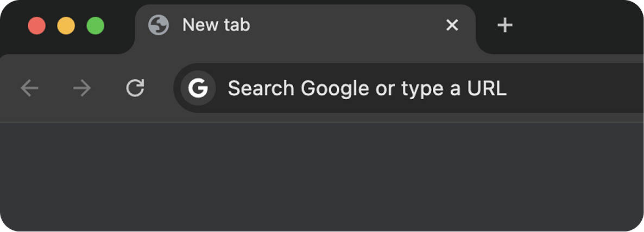The width and height of the screenshot is (644, 232).
Task: Select the tab titled New tab
Action: pos(216,25)
